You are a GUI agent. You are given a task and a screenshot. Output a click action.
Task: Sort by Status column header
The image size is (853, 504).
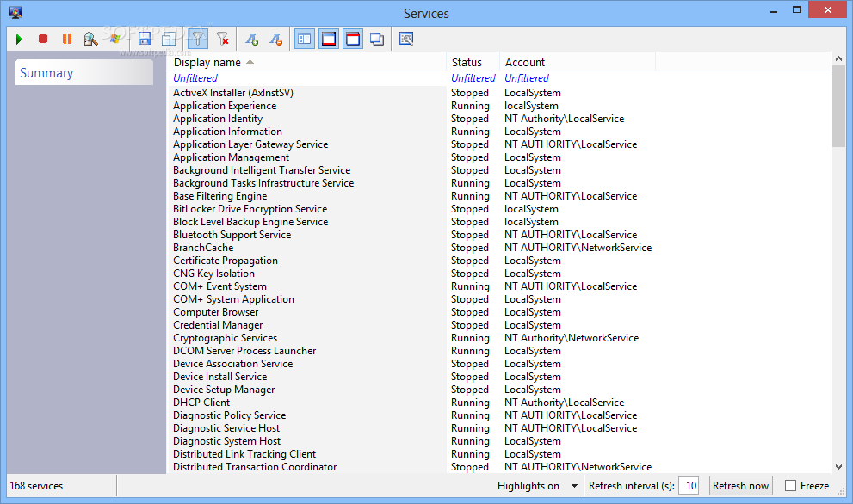coord(472,63)
